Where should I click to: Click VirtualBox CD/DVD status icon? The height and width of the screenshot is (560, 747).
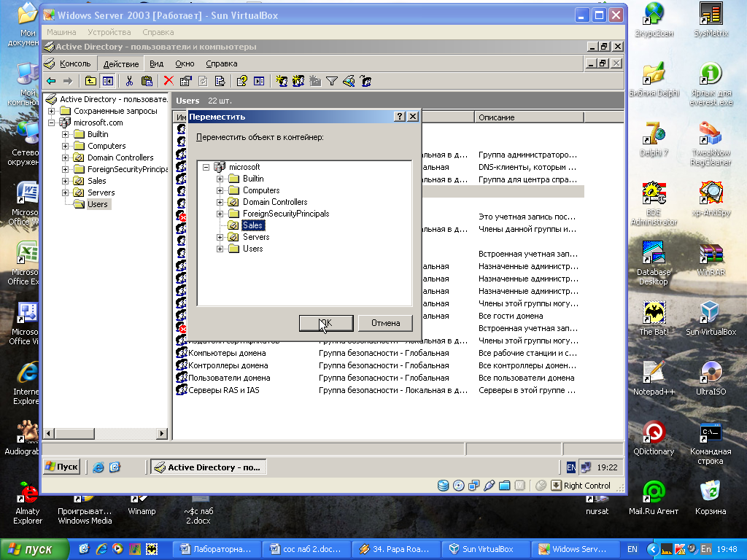click(x=458, y=486)
